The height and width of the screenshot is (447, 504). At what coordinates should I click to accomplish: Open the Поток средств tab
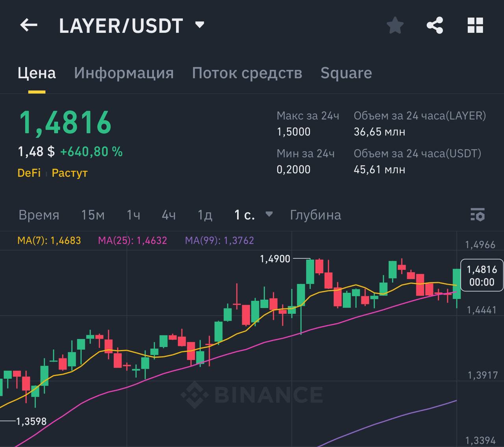tap(247, 73)
